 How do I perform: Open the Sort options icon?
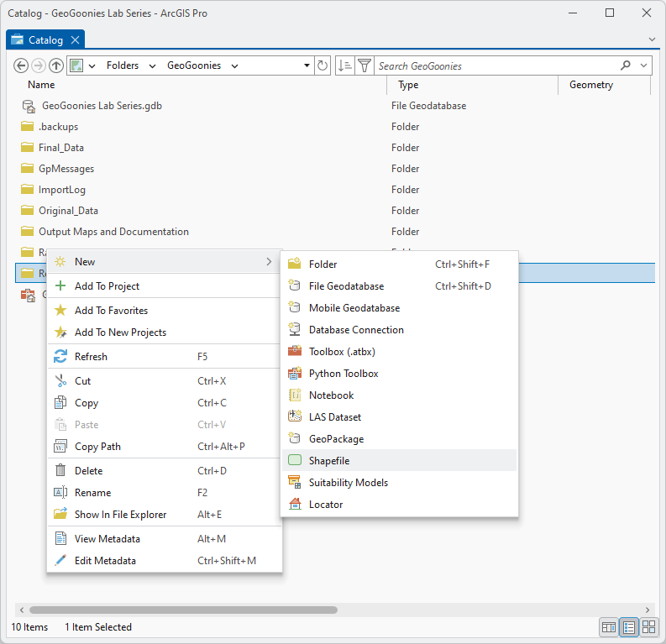tap(344, 65)
